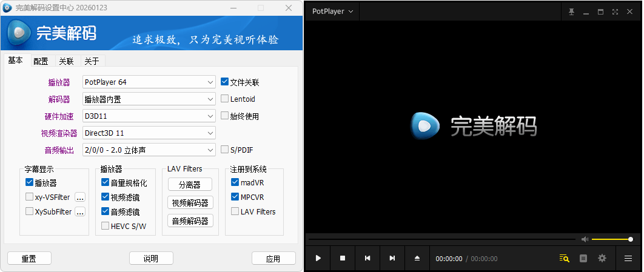
Task: Switch to the 配置 tab
Action: 41,61
